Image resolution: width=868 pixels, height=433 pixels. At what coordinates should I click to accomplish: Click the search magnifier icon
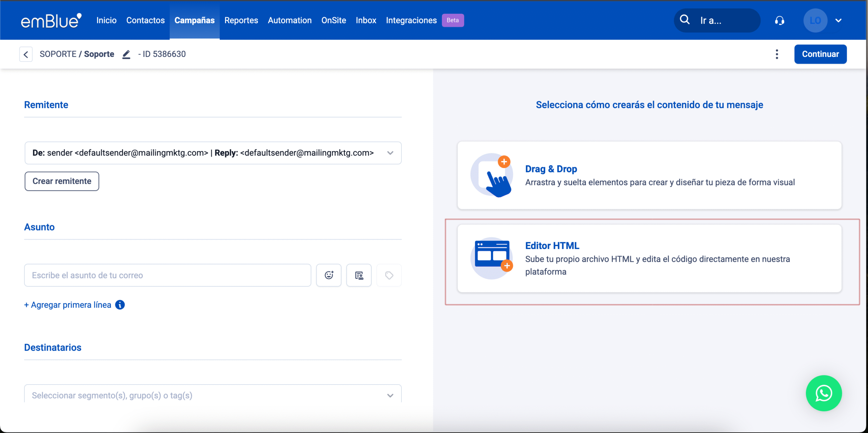tap(685, 20)
